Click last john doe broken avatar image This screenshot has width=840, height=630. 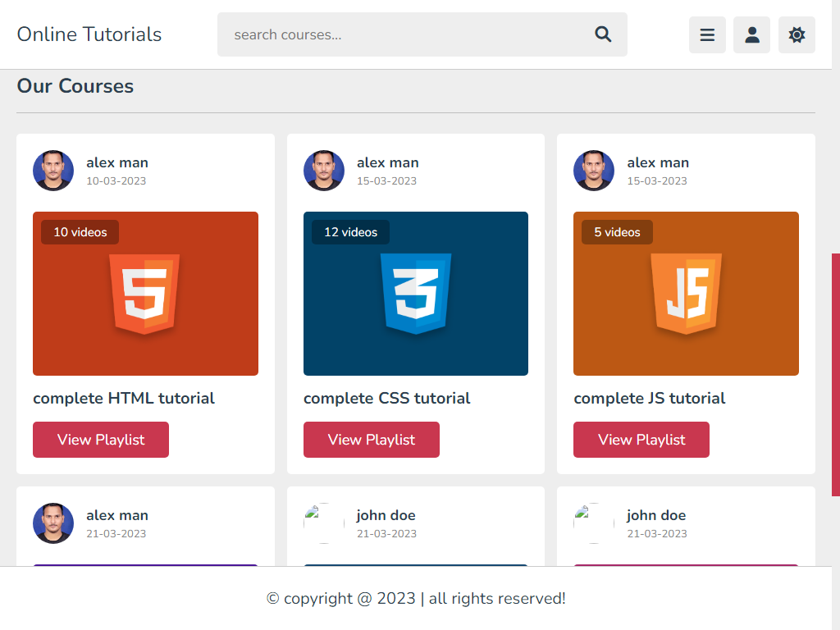tap(594, 523)
